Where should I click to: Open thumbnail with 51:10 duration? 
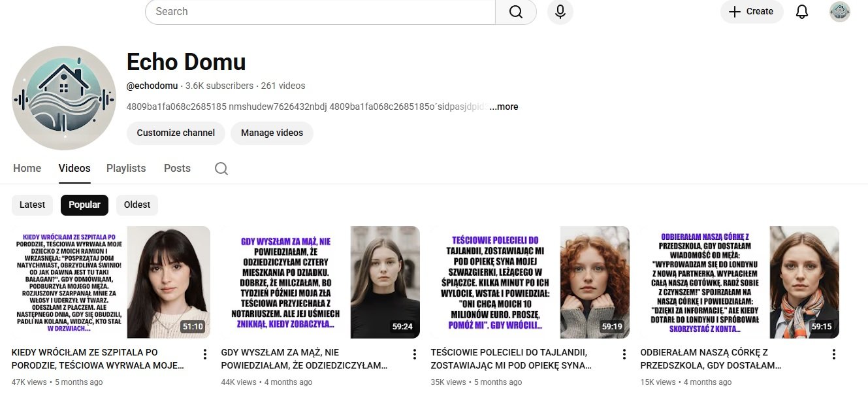point(111,282)
